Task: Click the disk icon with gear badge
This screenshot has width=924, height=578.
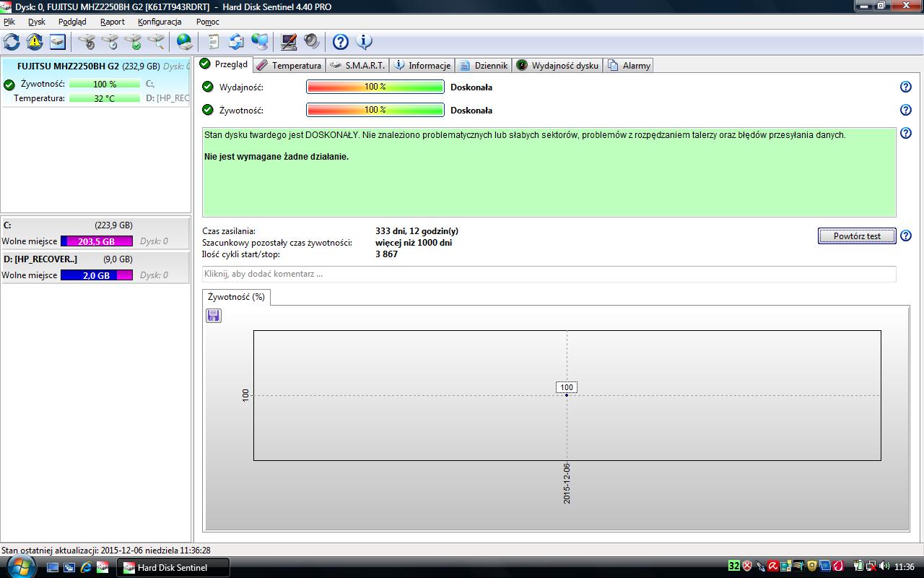Action: pyautogui.click(x=87, y=41)
